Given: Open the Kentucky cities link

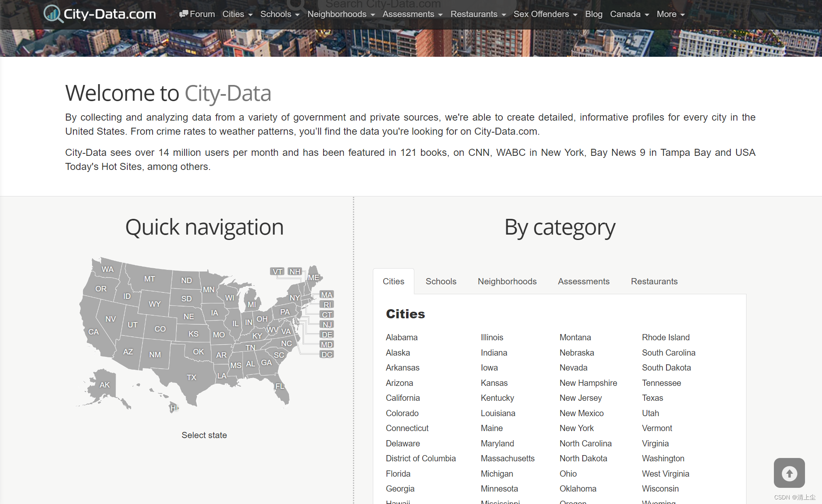Looking at the screenshot, I should [x=497, y=398].
